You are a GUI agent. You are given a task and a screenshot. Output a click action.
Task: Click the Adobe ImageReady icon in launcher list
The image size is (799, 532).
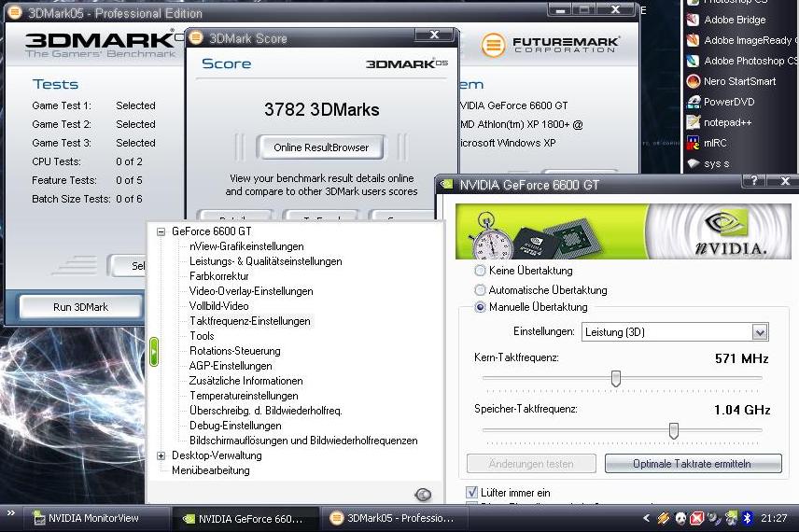tap(693, 40)
